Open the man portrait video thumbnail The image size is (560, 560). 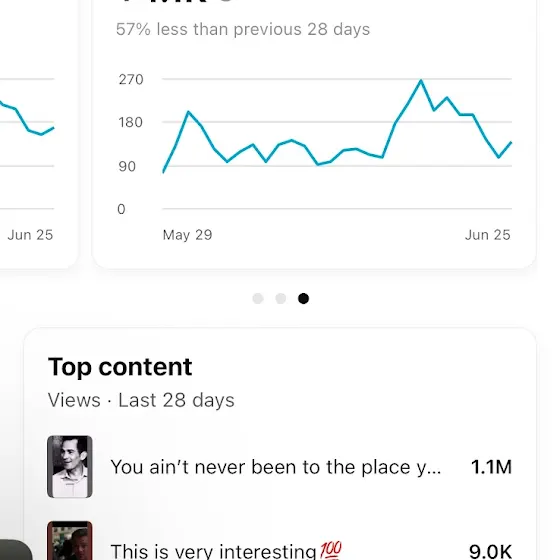point(70,466)
